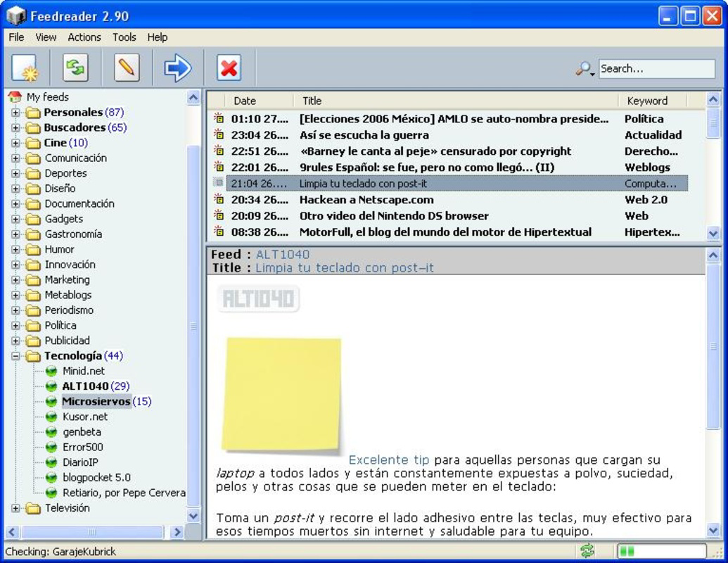The image size is (728, 563).
Task: Click the scroll-down arrow of article list
Action: tap(713, 234)
